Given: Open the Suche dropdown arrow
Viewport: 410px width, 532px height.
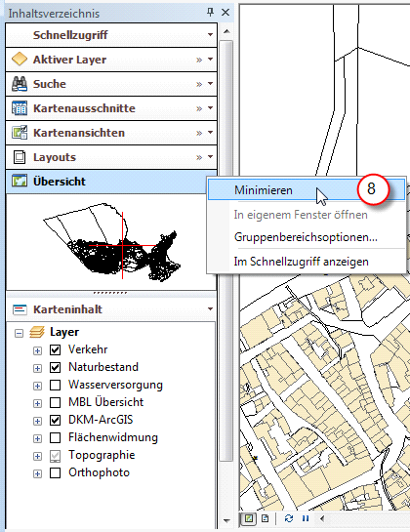Looking at the screenshot, I should [x=211, y=84].
